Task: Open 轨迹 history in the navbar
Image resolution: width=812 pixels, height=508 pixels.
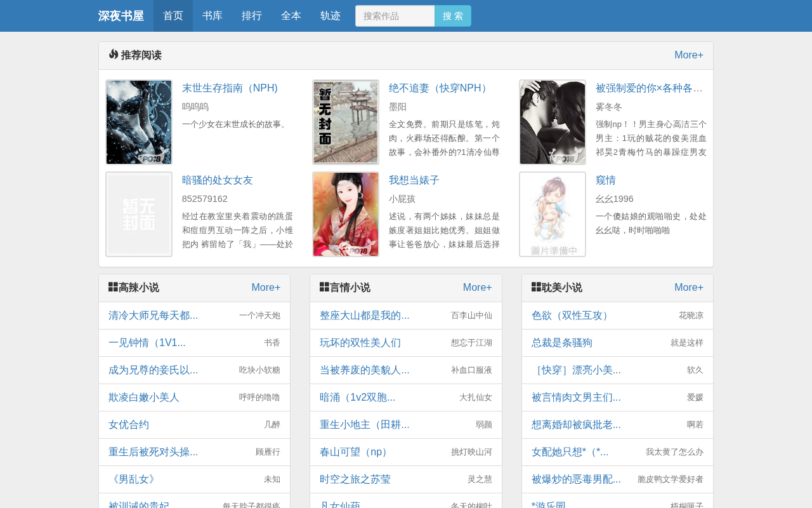Action: point(331,16)
